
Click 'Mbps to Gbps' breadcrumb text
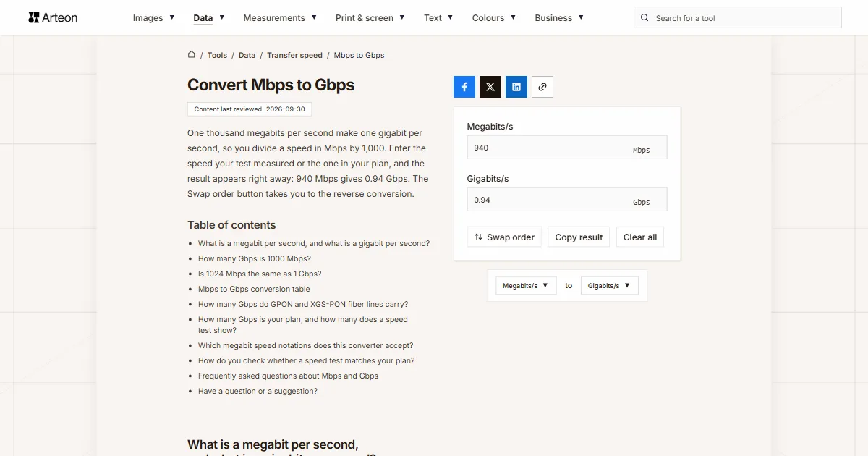point(359,55)
